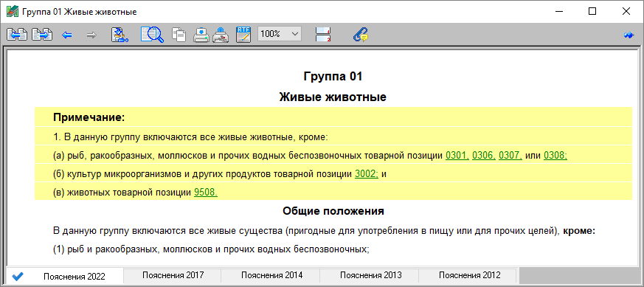Toggle the split-view pages icon
The height and width of the screenshot is (287, 644).
tap(323, 35)
